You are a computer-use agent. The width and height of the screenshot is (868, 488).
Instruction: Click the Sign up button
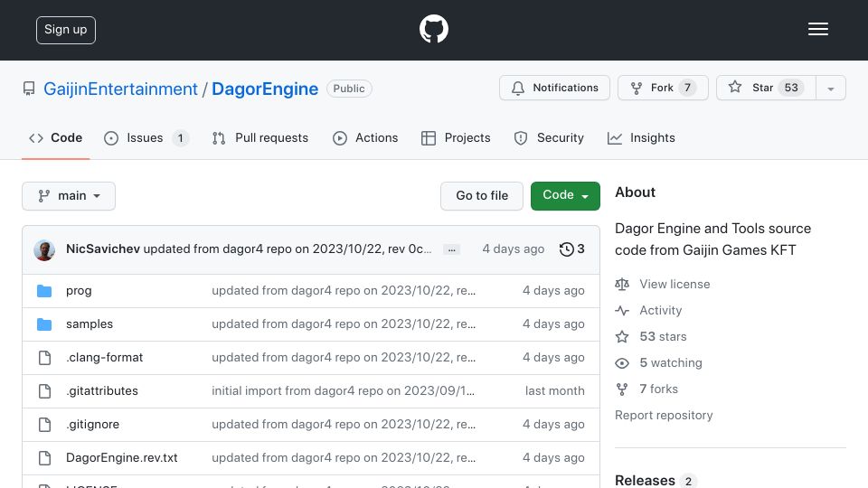pyautogui.click(x=66, y=30)
